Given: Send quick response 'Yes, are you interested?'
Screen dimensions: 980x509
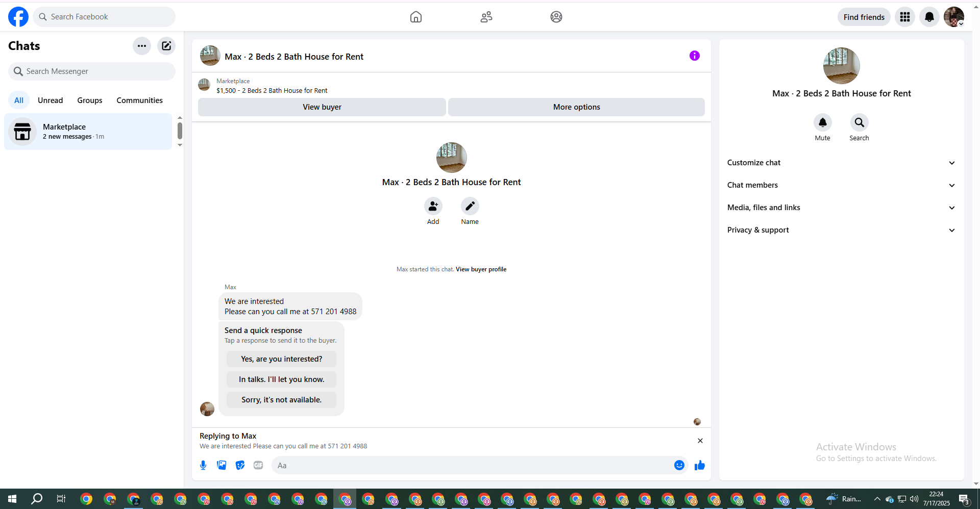Looking at the screenshot, I should [282, 359].
